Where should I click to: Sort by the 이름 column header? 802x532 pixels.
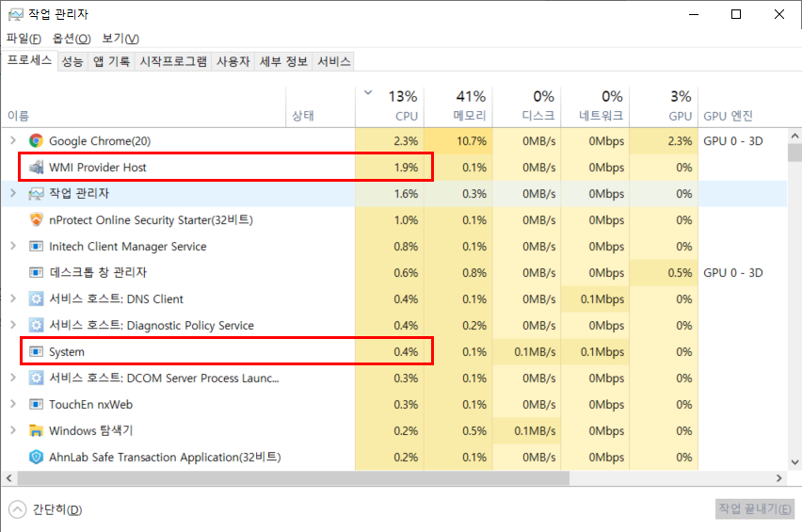[143, 106]
